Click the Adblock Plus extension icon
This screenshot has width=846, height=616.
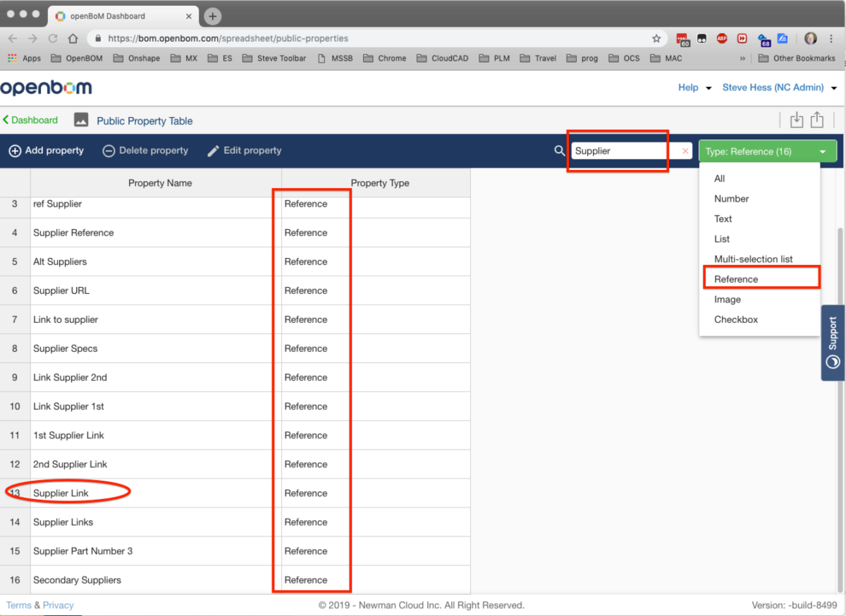pyautogui.click(x=721, y=39)
